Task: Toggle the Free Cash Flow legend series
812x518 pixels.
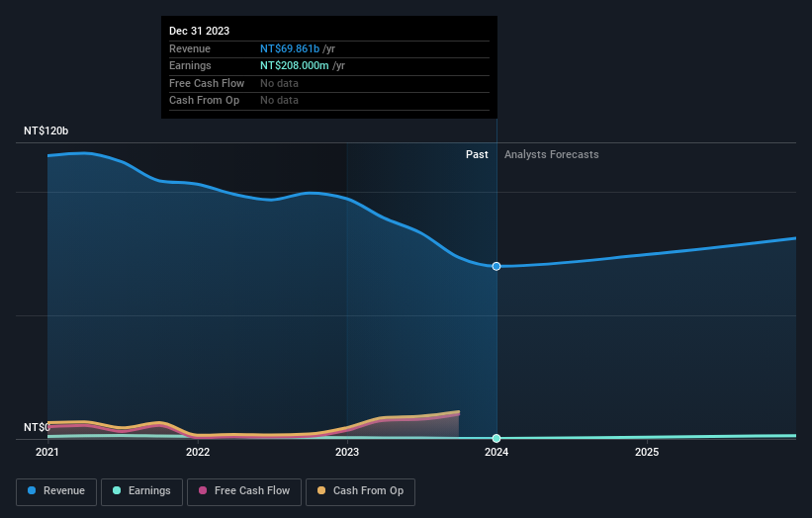Action: pos(244,491)
